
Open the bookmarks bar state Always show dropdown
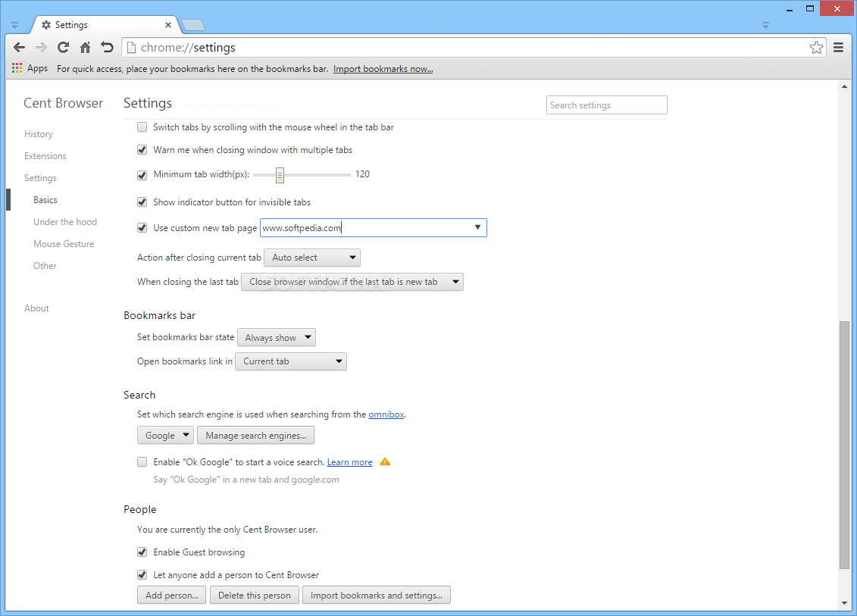pyautogui.click(x=277, y=338)
